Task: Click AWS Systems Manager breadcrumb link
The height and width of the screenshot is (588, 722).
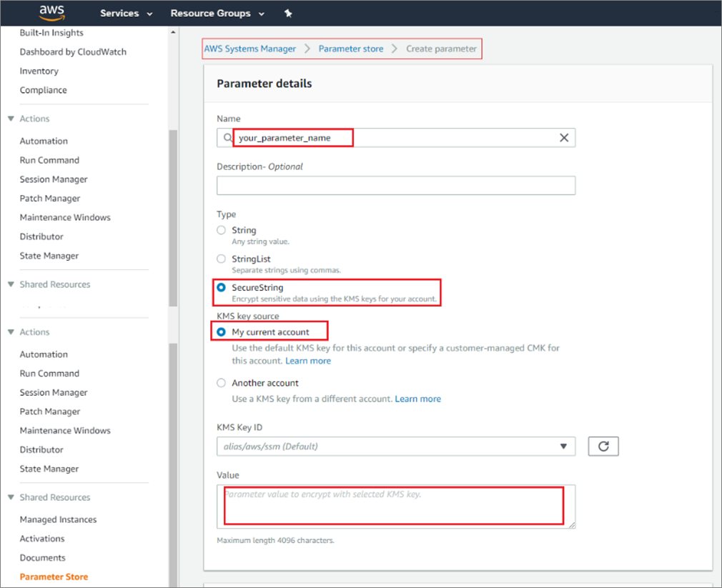Action: pos(250,49)
